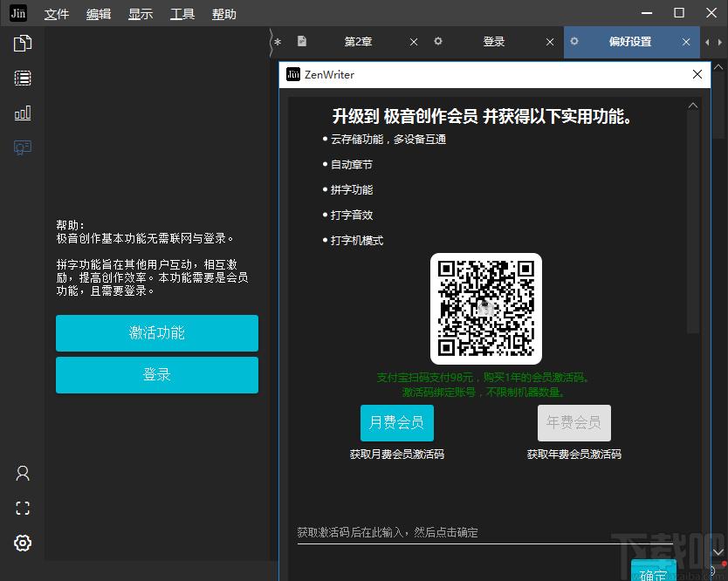Select the highlighted membership certificate icon
728x581 pixels.
click(23, 147)
